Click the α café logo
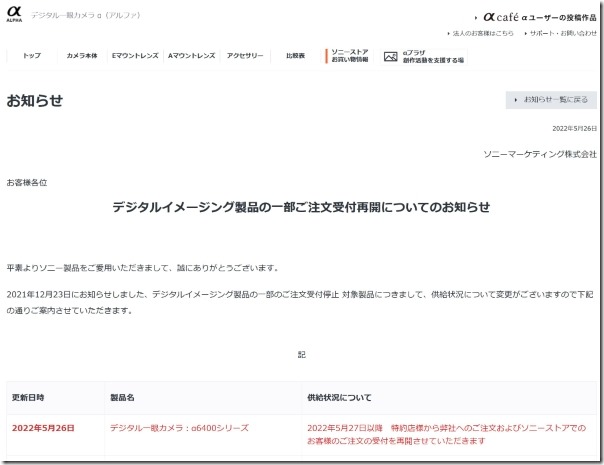This screenshot has height=465, width=604. [x=501, y=17]
